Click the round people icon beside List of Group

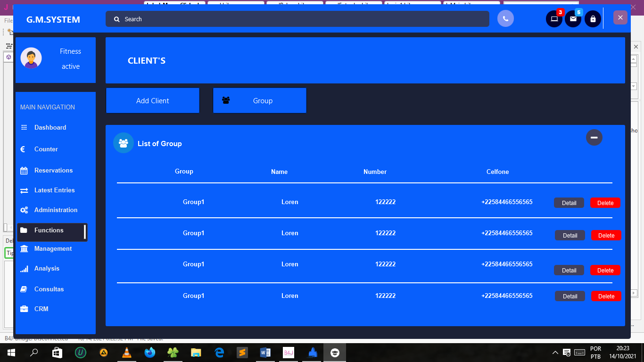(124, 143)
